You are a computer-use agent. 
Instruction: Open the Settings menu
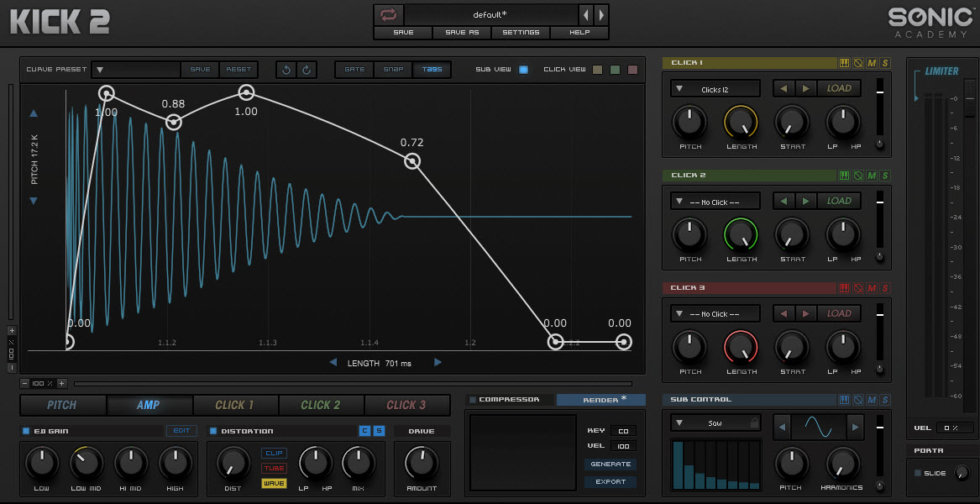[x=521, y=33]
